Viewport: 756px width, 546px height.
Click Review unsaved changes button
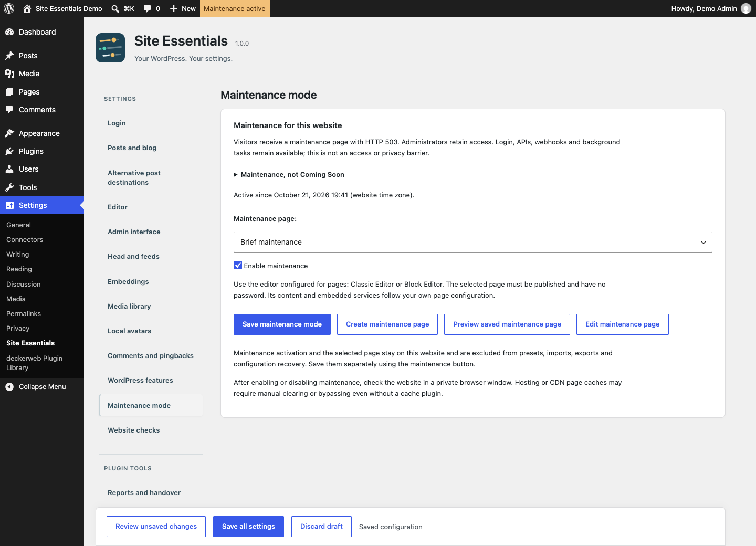pos(156,527)
